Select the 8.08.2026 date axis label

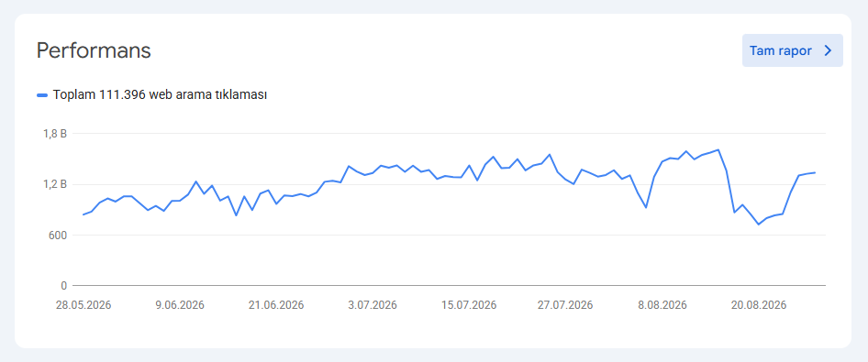[662, 305]
